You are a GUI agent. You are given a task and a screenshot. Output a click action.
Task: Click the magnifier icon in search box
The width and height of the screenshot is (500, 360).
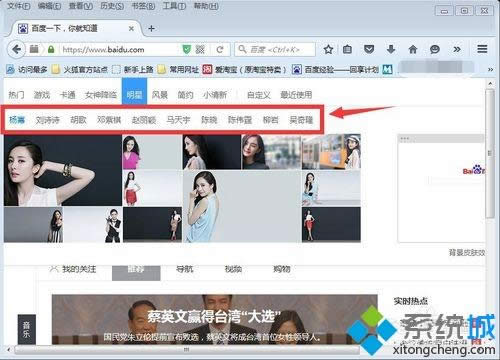[242, 49]
